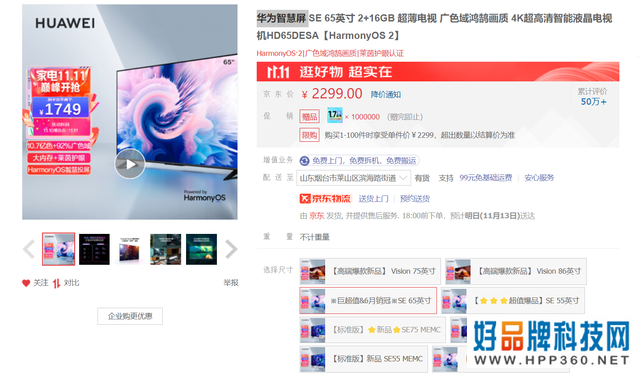Show next product thumbnails with right arrow
Image resolution: width=640 pixels, height=373 pixels.
(231, 249)
